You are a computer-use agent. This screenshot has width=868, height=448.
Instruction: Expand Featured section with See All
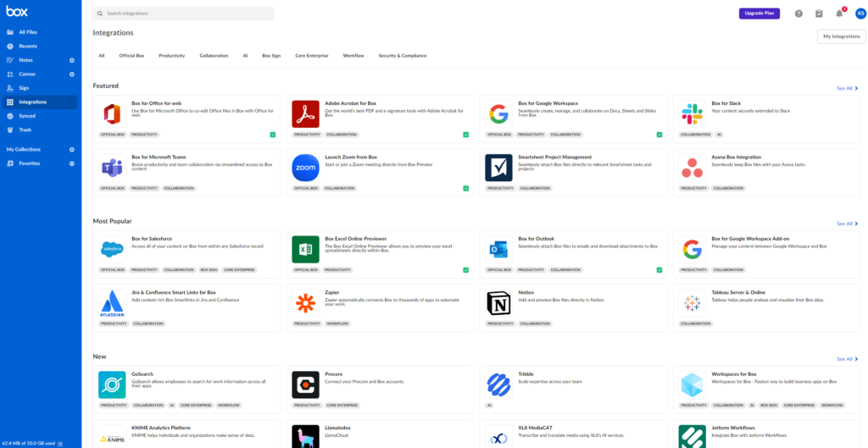(847, 88)
